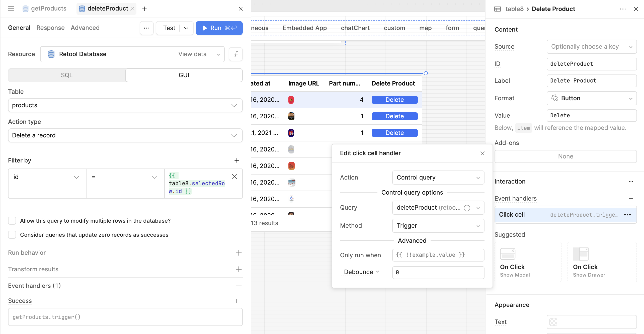Add a new query tab with plus icon

coord(144,9)
